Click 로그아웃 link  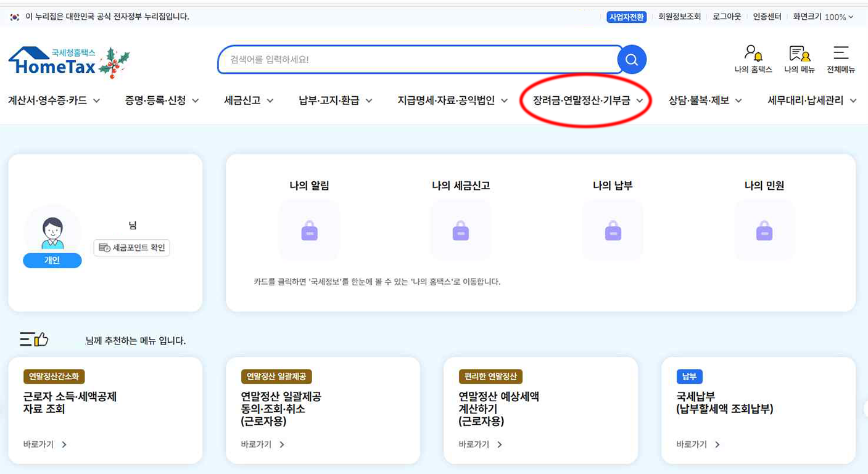point(727,17)
